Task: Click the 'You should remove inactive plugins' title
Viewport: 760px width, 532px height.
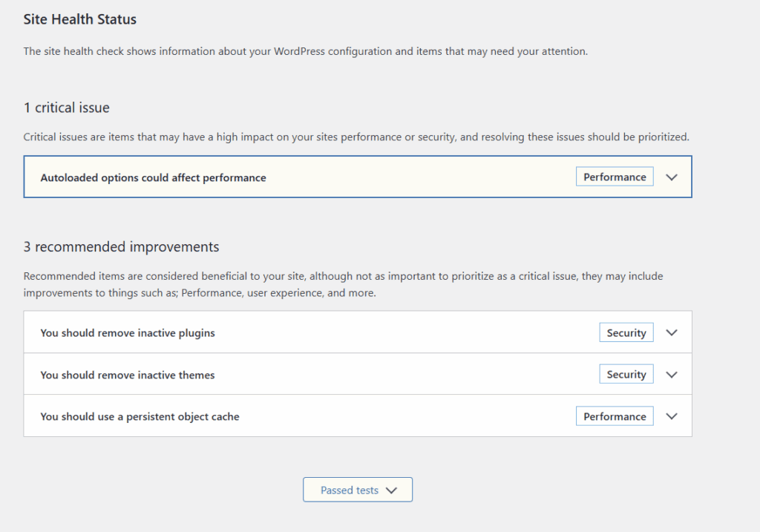Action: click(128, 333)
